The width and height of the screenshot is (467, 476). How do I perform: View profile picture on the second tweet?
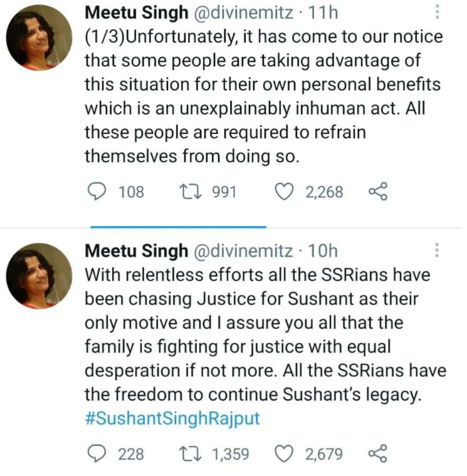pyautogui.click(x=39, y=276)
